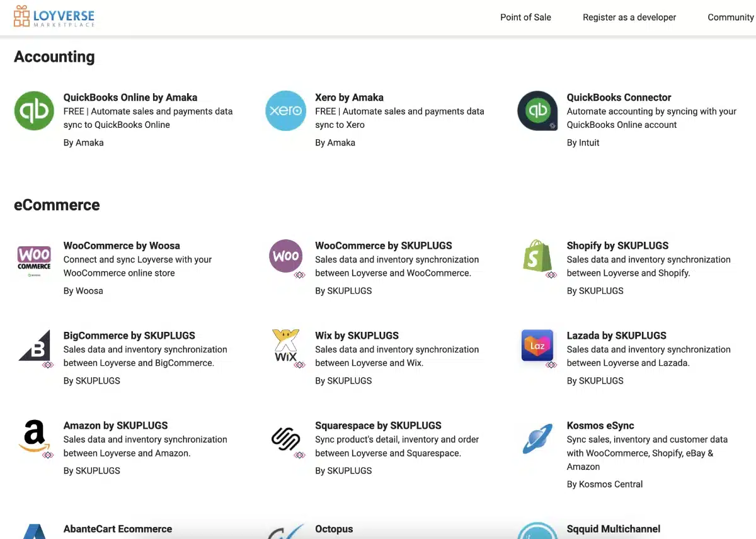Screen dimensions: 756x539
Task: Click the Sqquid Multichannel listing title
Action: (x=613, y=529)
